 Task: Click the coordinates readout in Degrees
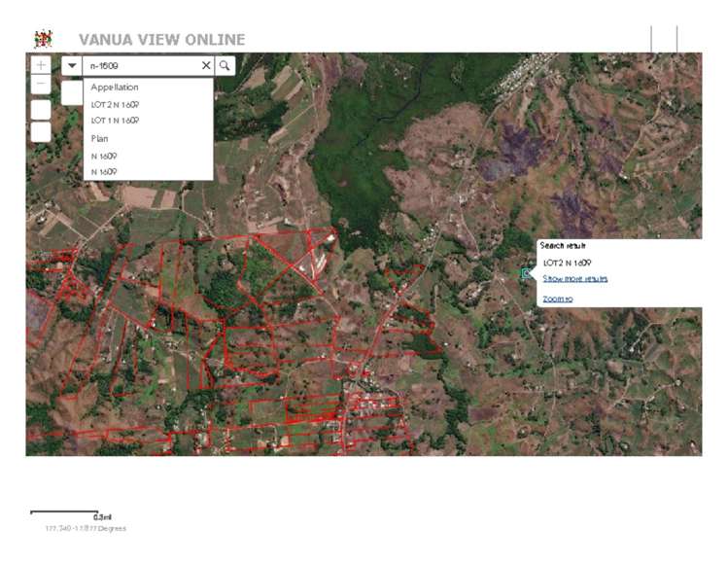(x=86, y=528)
